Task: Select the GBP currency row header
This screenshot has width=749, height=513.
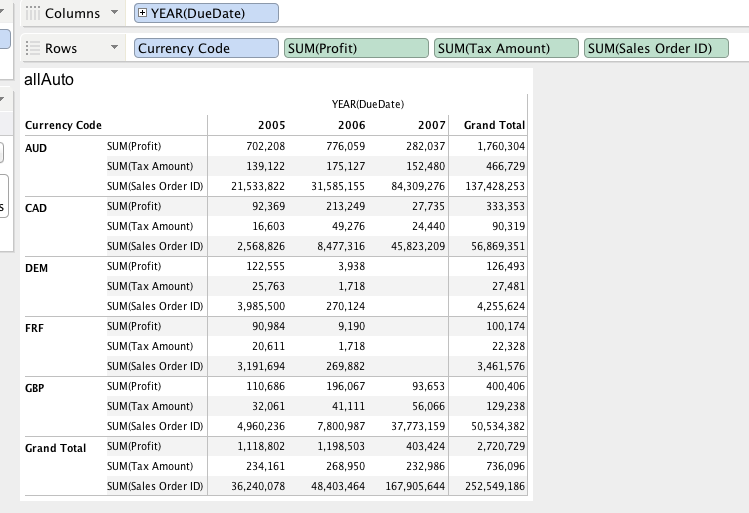Action: pyautogui.click(x=36, y=388)
